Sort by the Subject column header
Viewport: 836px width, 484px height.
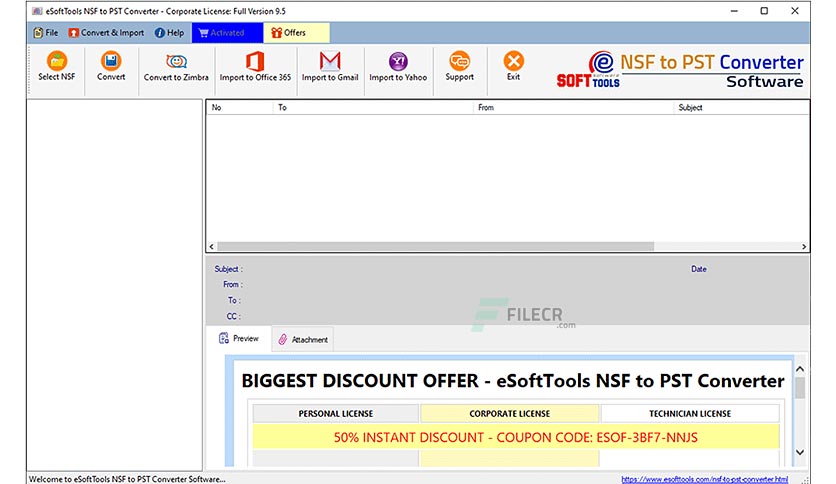pyautogui.click(x=742, y=107)
